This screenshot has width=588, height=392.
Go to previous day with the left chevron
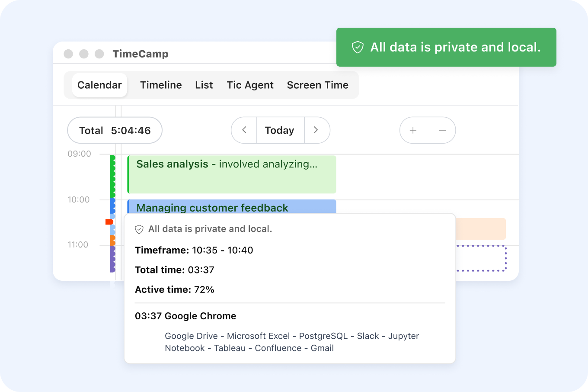(243, 130)
